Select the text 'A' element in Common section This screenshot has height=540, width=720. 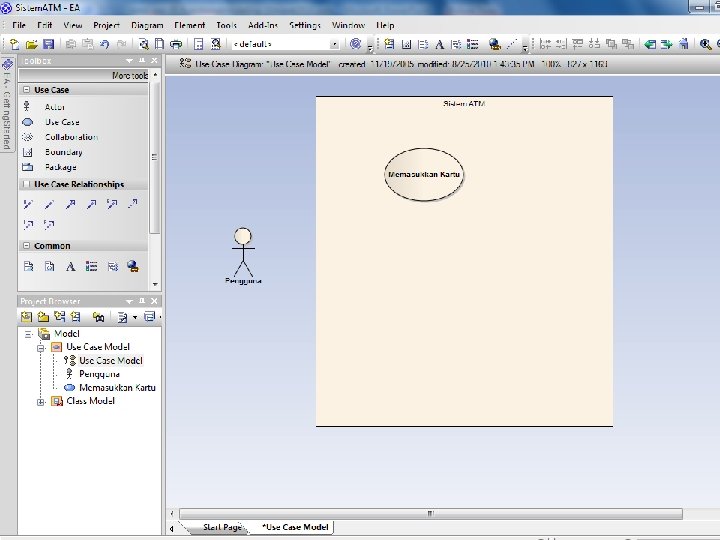[70, 266]
